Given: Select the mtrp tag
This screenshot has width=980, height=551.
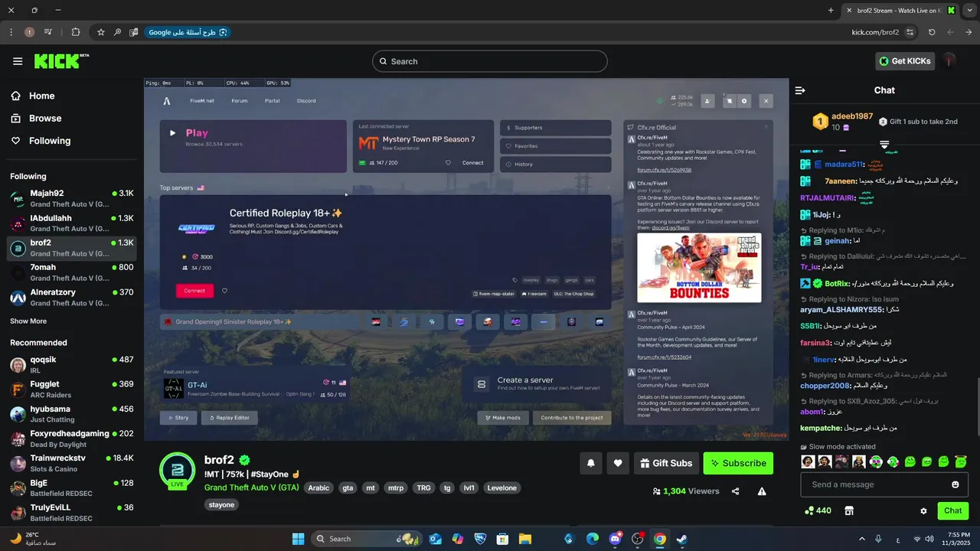Looking at the screenshot, I should tap(396, 487).
